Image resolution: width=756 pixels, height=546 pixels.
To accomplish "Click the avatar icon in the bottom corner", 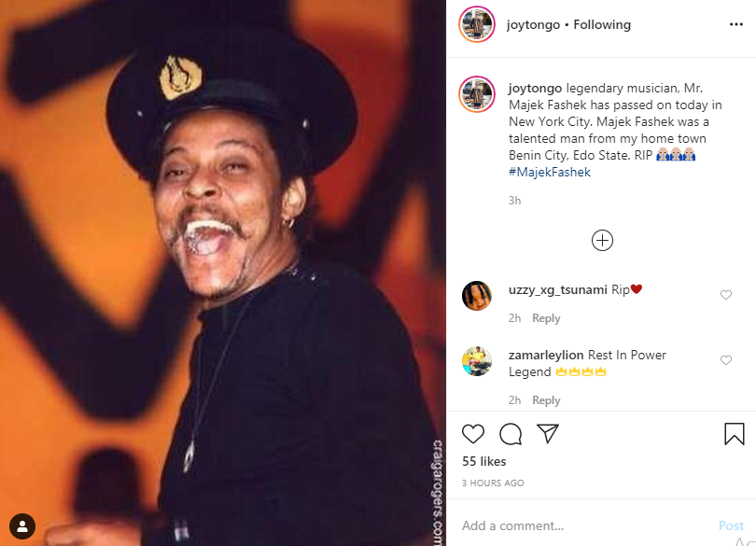I will click(21, 525).
